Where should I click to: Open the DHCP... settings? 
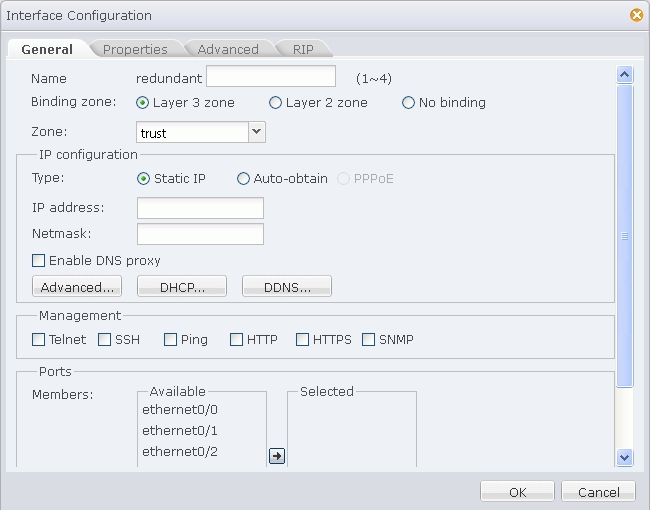[x=182, y=287]
